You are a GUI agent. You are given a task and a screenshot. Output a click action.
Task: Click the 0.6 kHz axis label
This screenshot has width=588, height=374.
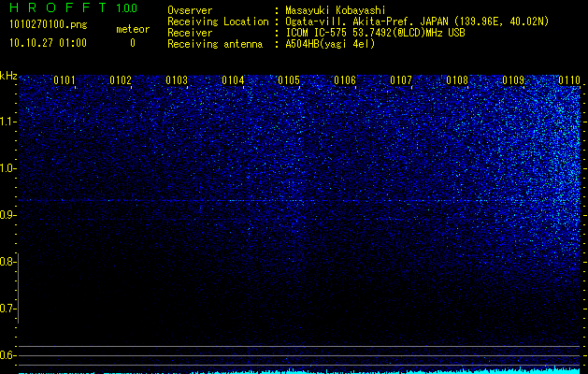(x=7, y=355)
